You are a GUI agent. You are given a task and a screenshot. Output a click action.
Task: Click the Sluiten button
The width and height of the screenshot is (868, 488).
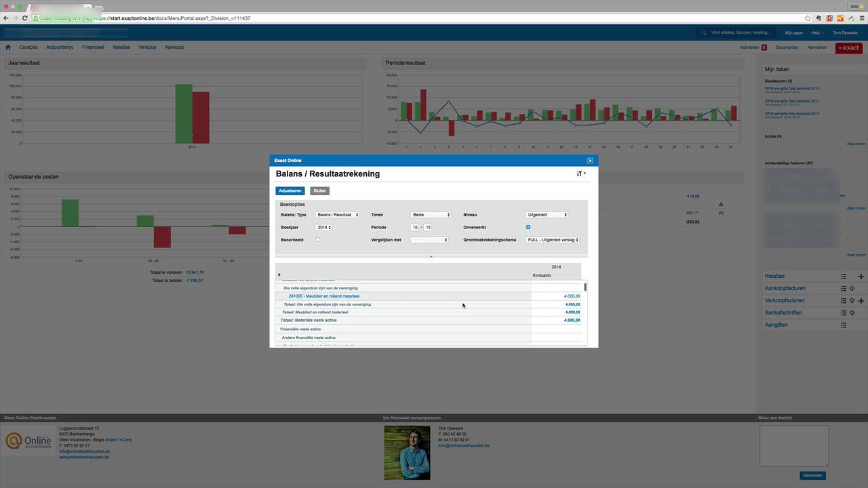point(319,191)
